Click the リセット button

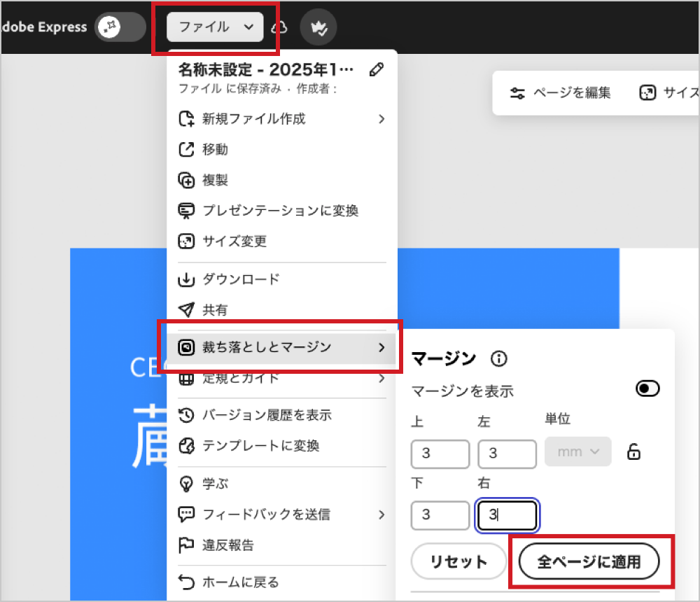(458, 561)
